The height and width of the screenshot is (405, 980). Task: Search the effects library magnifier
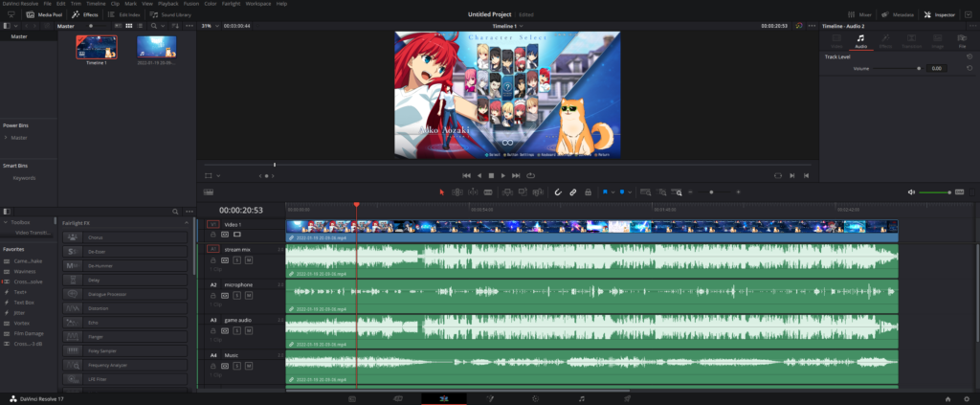click(175, 212)
